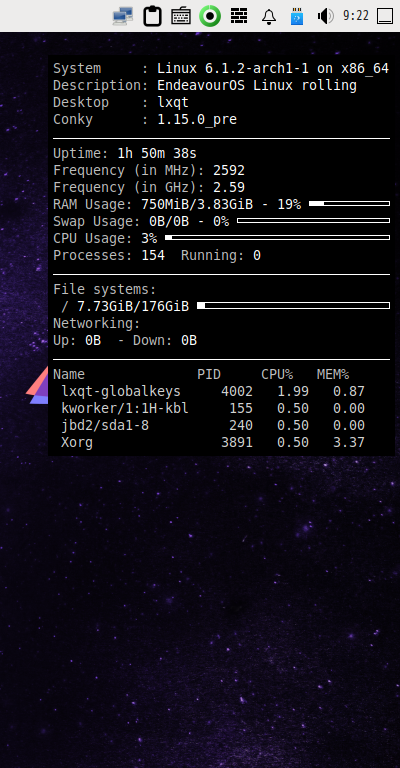The image size is (400, 768).
Task: Click the root file system usage bar
Action: tap(293, 306)
